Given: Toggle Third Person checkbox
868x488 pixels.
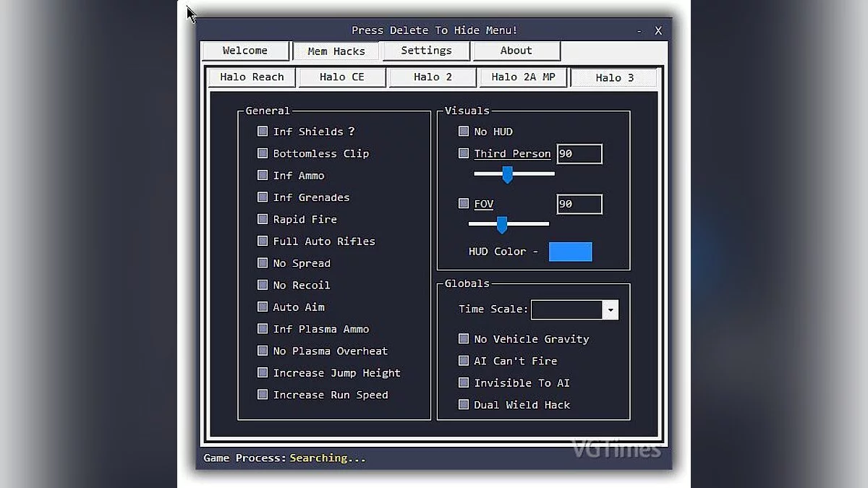Looking at the screenshot, I should point(464,153).
